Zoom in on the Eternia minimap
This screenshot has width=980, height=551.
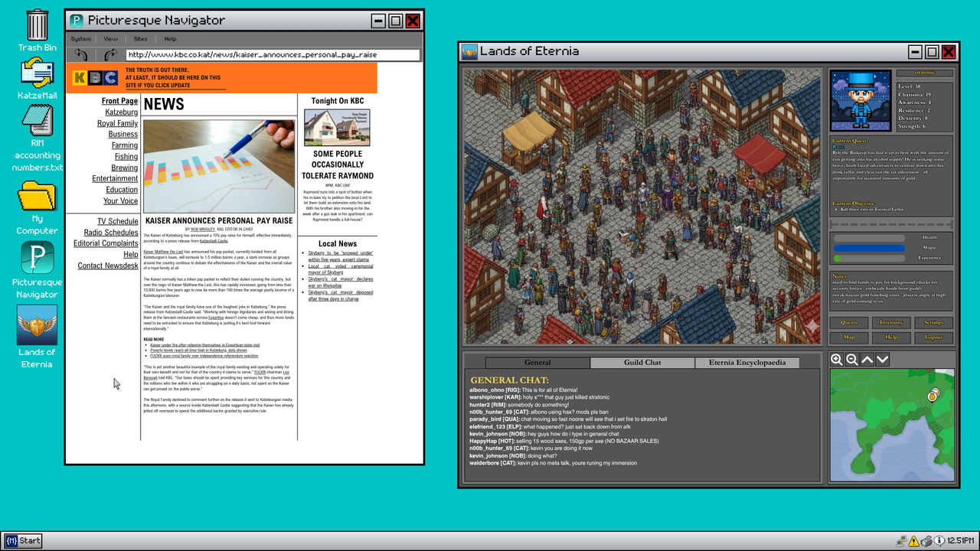[837, 360]
